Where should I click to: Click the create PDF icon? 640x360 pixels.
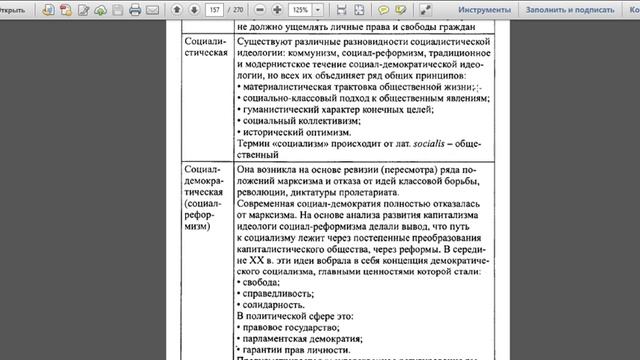(48, 10)
